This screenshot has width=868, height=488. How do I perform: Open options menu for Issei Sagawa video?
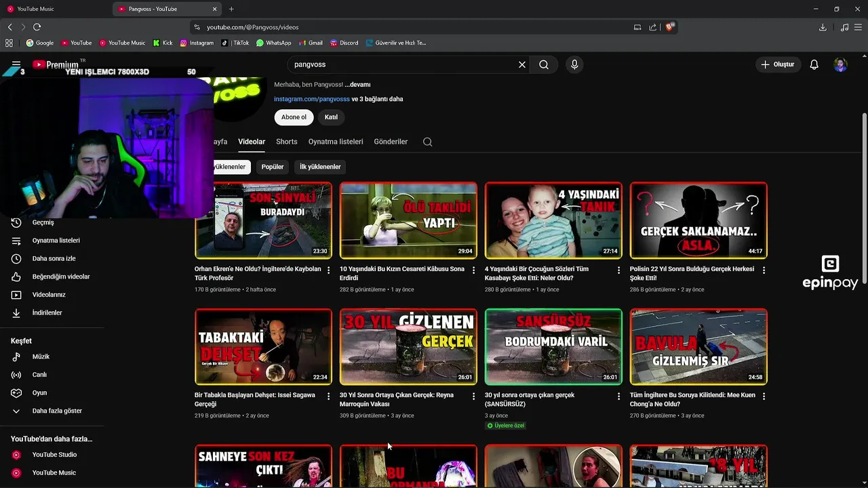pyautogui.click(x=329, y=396)
